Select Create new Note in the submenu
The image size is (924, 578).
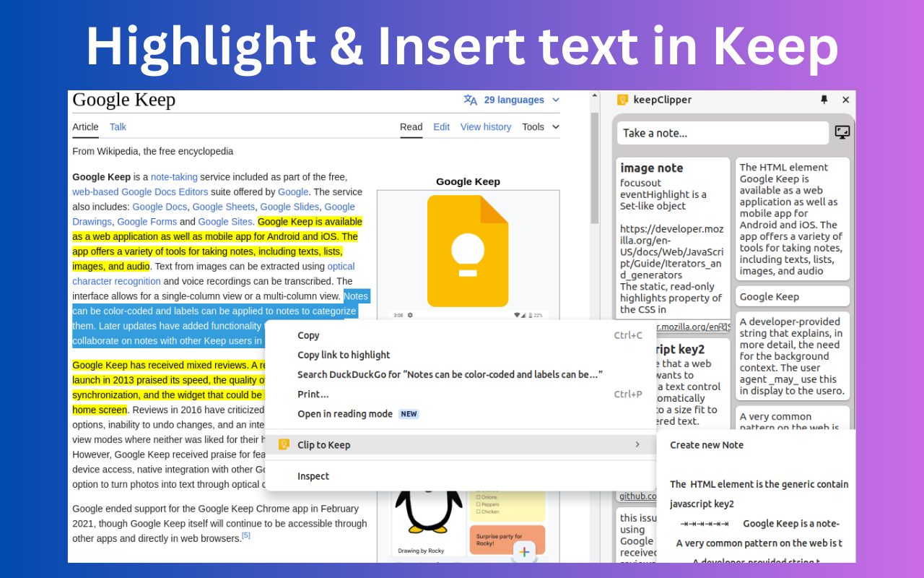point(707,445)
